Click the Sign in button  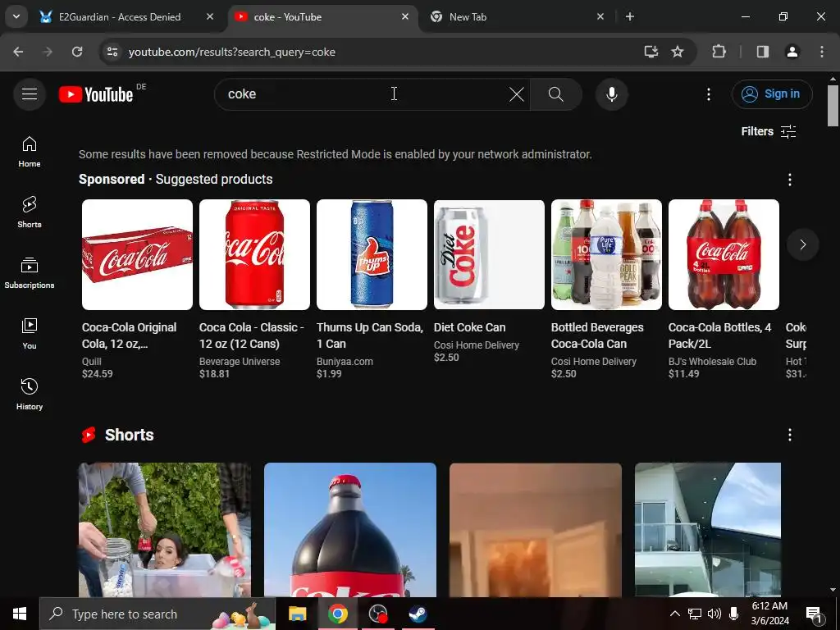[772, 94]
